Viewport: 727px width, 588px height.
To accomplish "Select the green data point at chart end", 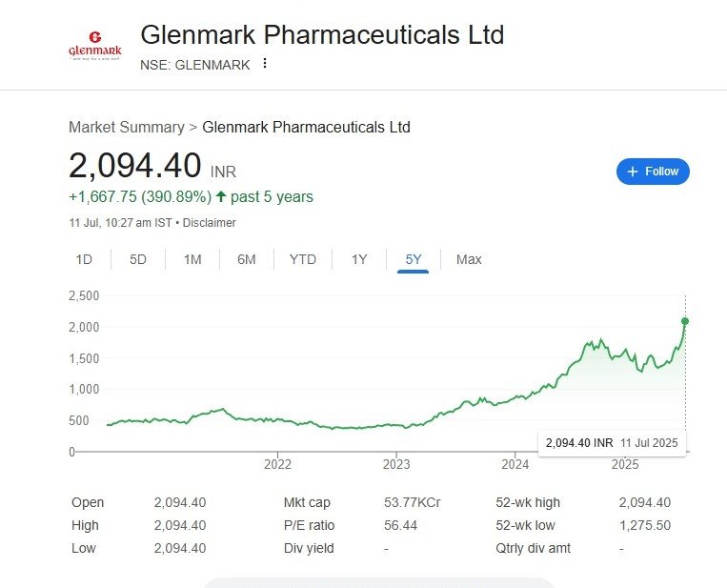I will point(685,321).
